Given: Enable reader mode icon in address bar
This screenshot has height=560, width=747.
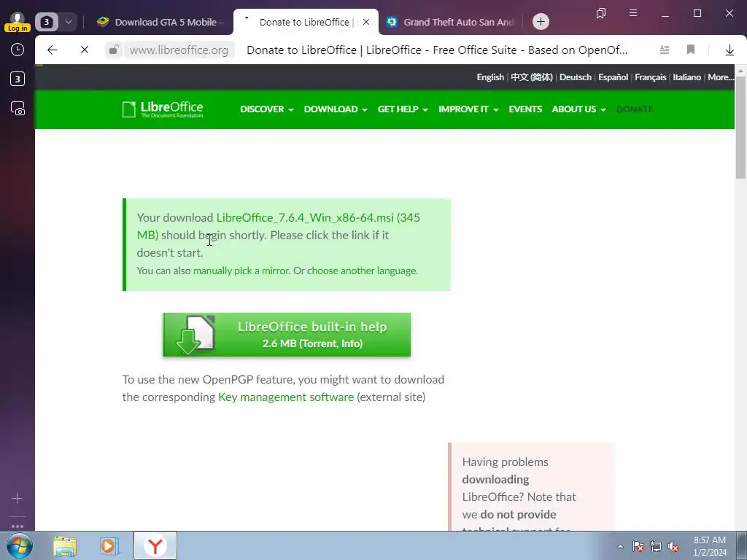Looking at the screenshot, I should 664,50.
